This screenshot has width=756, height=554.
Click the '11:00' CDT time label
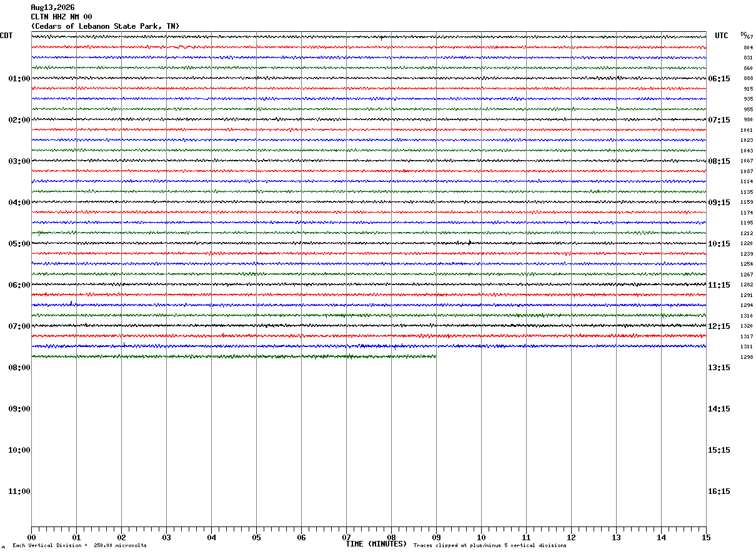click(x=19, y=491)
